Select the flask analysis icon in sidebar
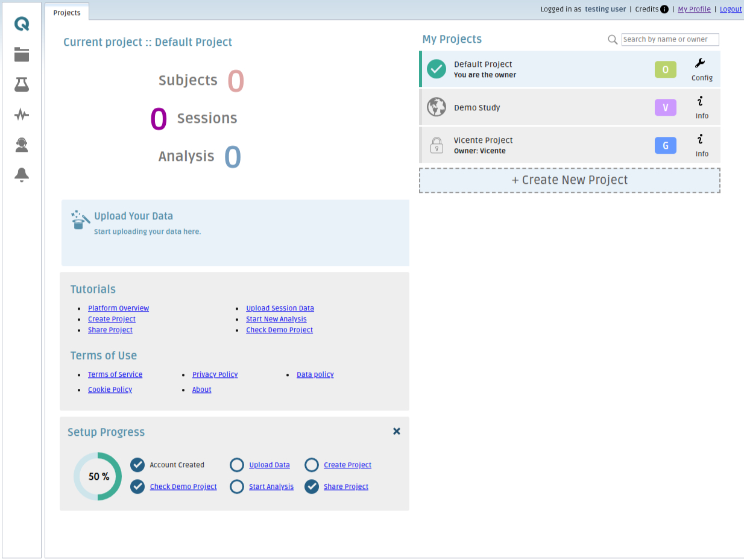Image resolution: width=744 pixels, height=560 pixels. 22,85
